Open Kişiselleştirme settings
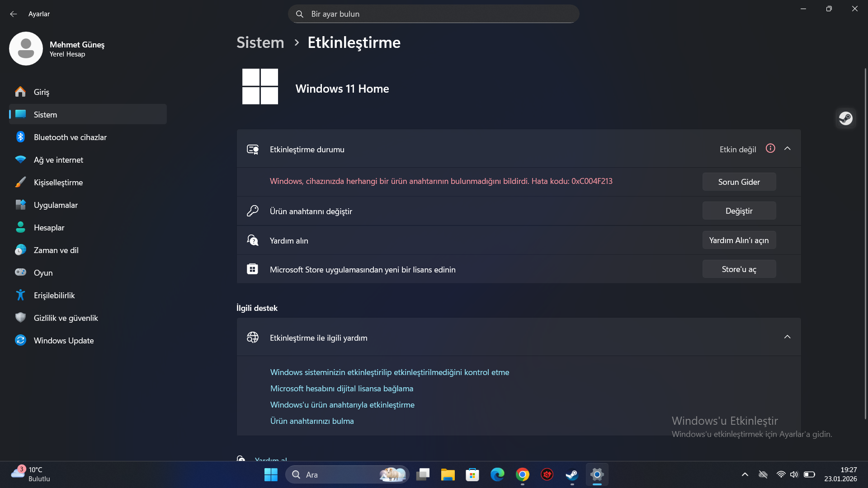The height and width of the screenshot is (488, 868). pyautogui.click(x=88, y=182)
